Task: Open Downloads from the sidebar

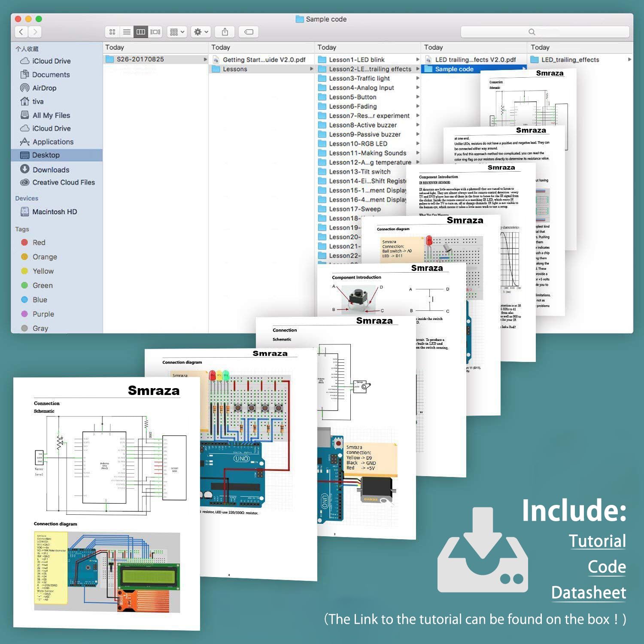Action: [51, 170]
